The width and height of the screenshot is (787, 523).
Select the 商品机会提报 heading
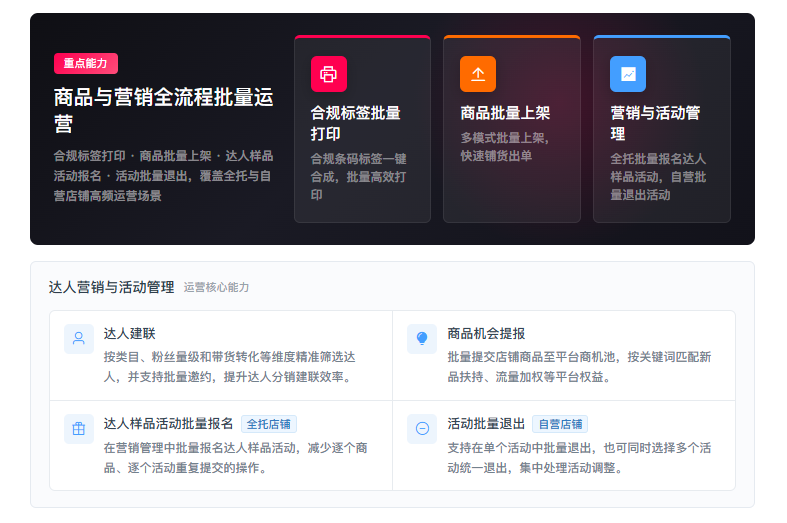pyautogui.click(x=486, y=333)
